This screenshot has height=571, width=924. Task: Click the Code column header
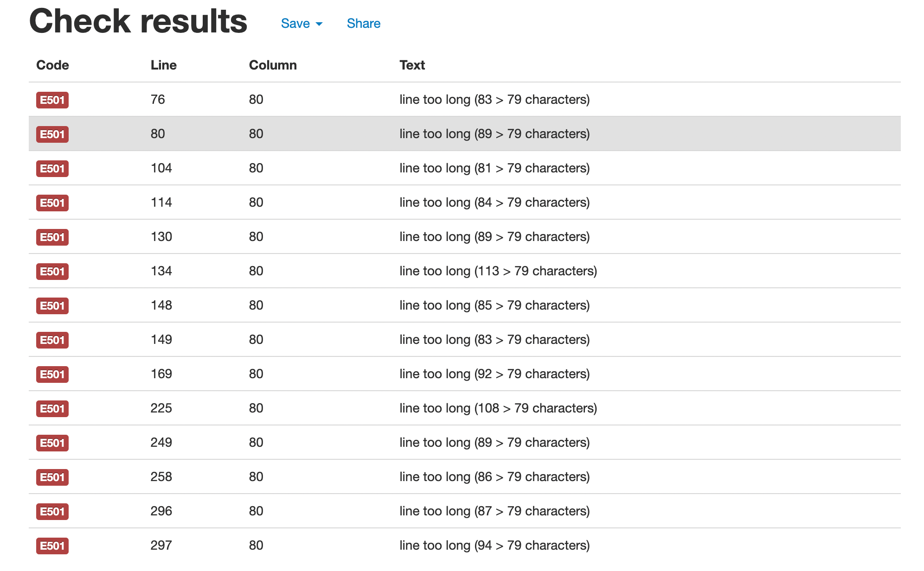[x=52, y=65]
